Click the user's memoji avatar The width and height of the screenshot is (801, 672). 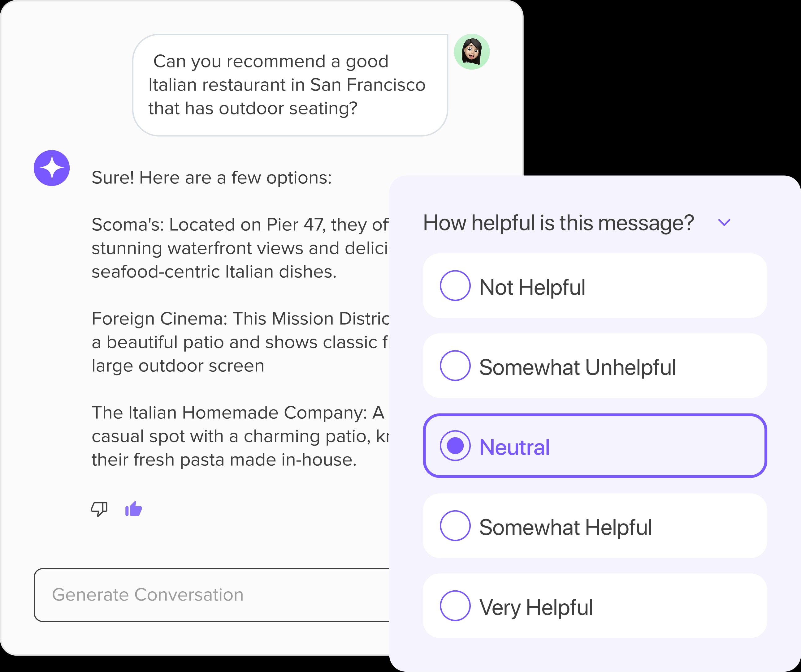pyautogui.click(x=472, y=52)
